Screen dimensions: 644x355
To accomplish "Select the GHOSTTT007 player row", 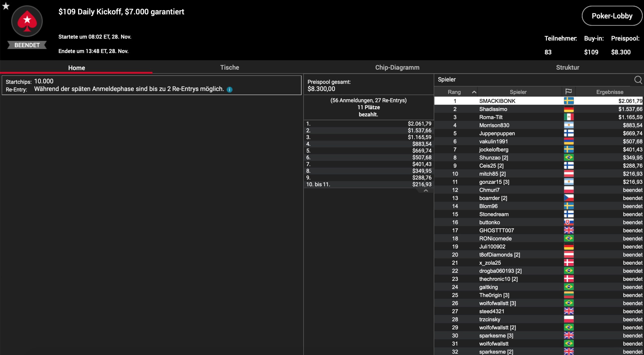I will [496, 231].
